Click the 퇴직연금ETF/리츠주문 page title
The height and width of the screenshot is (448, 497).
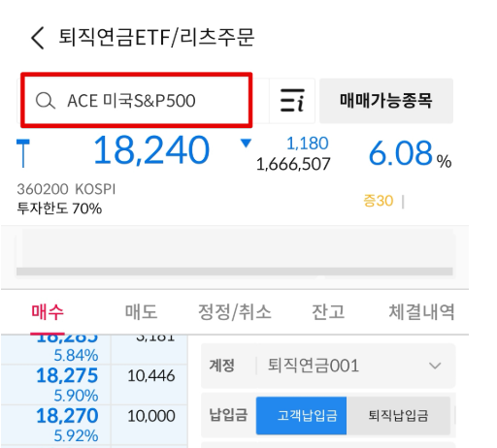click(x=156, y=38)
